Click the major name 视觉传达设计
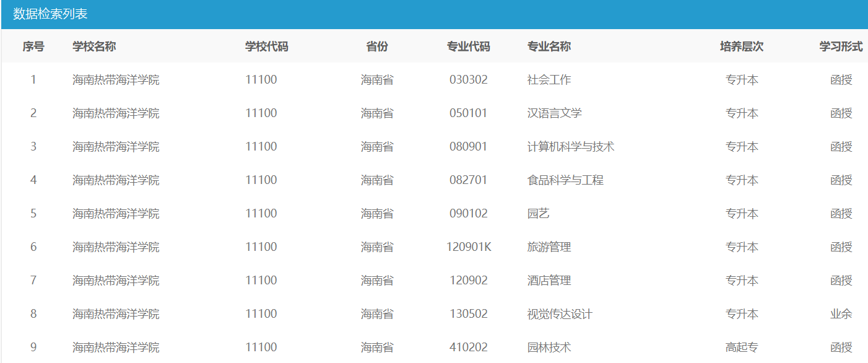 [x=560, y=314]
